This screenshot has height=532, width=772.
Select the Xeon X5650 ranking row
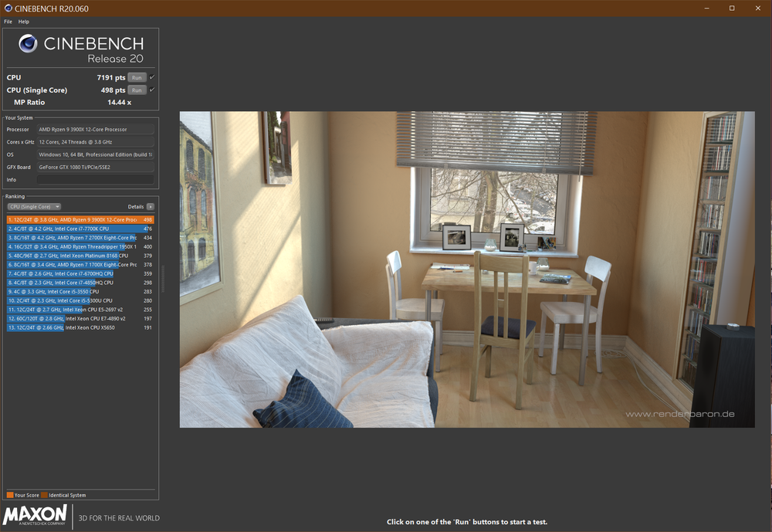coord(80,327)
